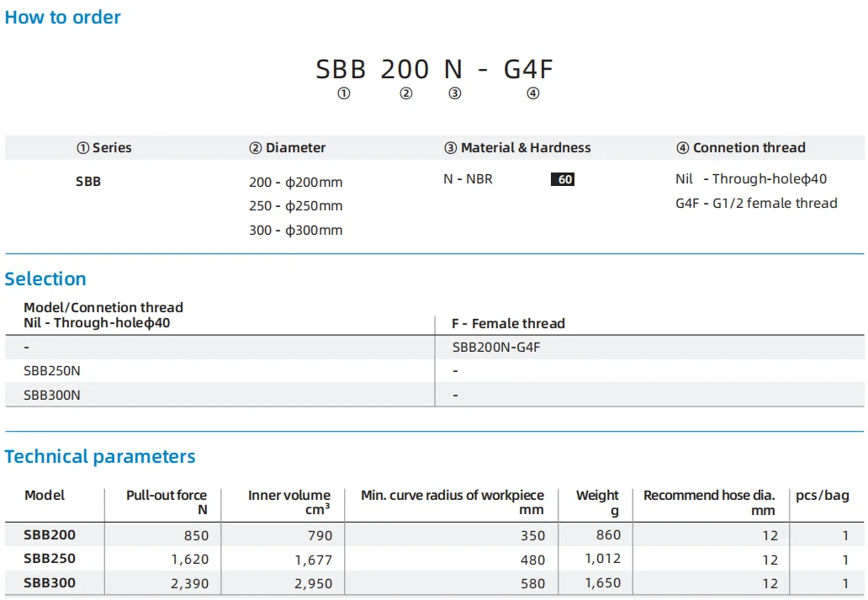
Task: Click the "G4F - G1/2 female thread" option
Action: coord(756,203)
